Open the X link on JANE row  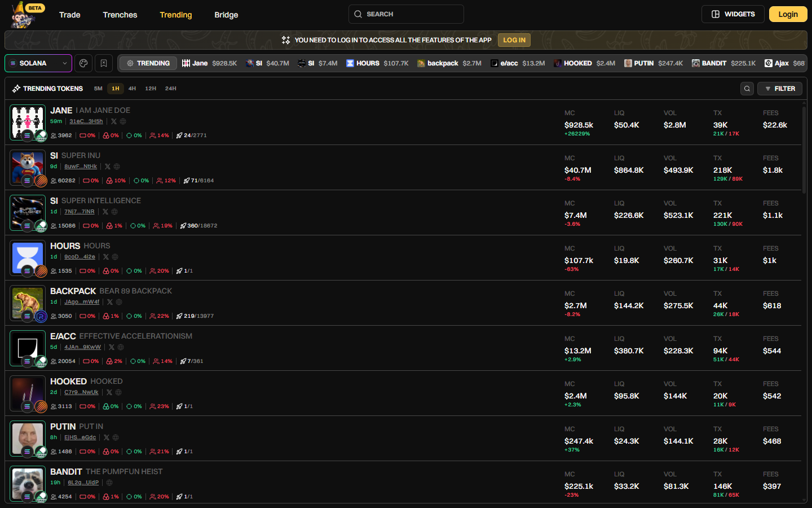click(x=114, y=121)
